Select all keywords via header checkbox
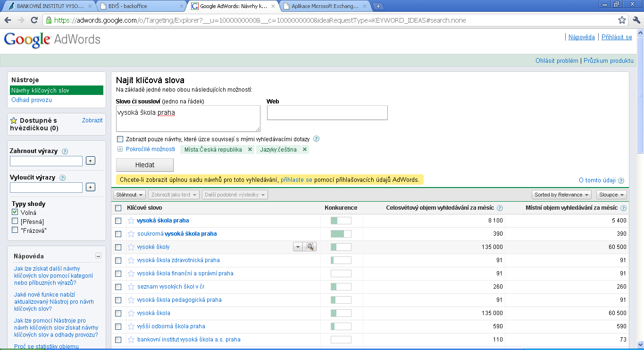 click(118, 208)
